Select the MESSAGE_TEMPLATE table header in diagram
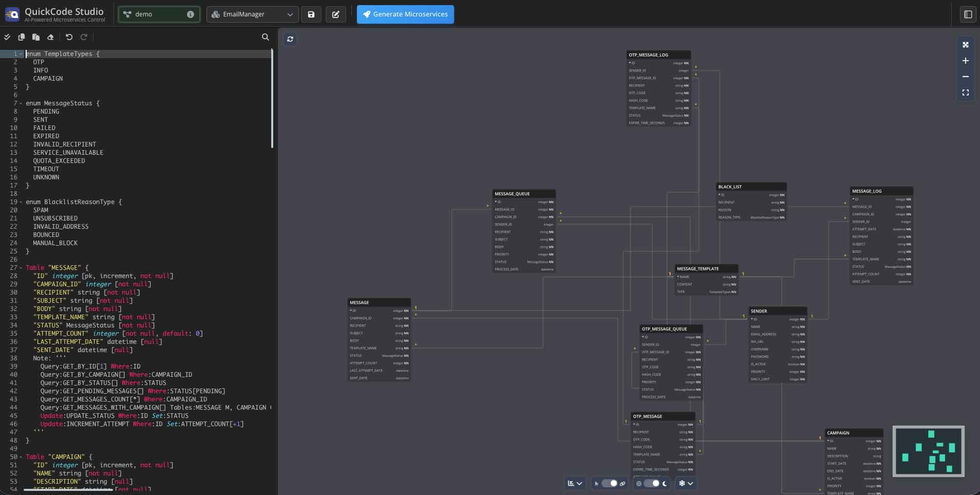This screenshot has width=980, height=495. point(706,269)
